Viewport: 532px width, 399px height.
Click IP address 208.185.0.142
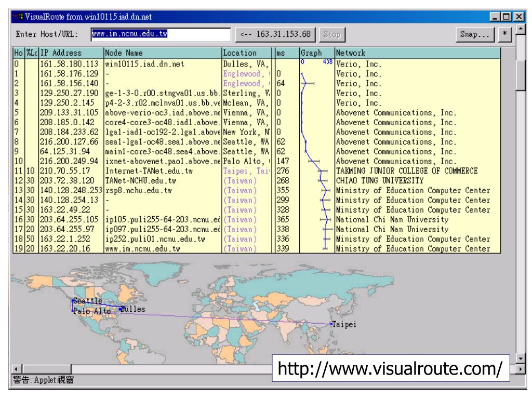tap(67, 123)
